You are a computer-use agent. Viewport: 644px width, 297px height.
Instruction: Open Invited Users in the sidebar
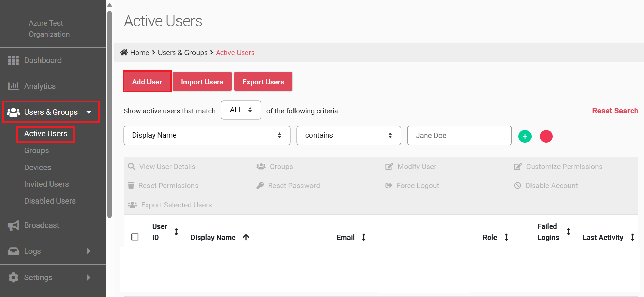[46, 184]
